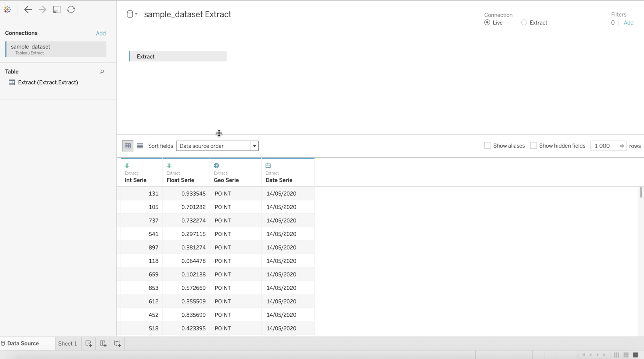Create a New Story
This screenshot has width=644, height=359.
pos(117,343)
